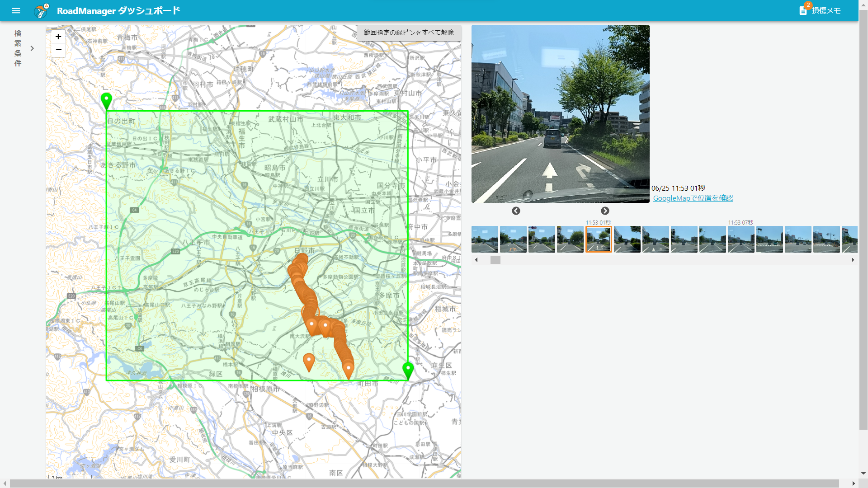
Task: Open GoogleMapで位置を確認 link
Action: 693,198
